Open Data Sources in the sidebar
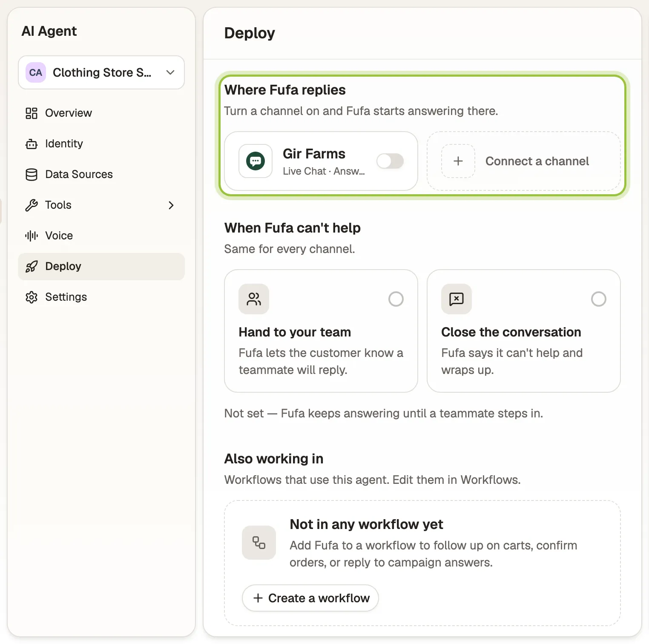Screen dimensions: 649x644 coord(101,175)
